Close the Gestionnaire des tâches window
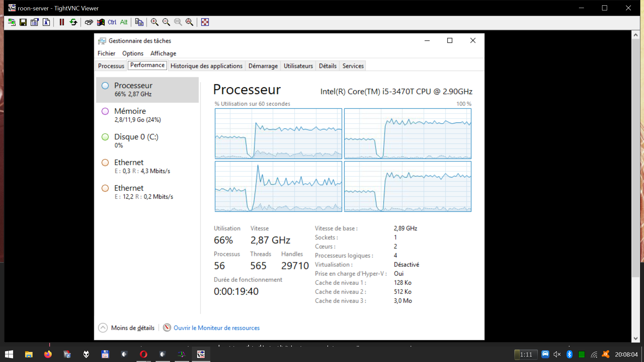 click(473, 41)
